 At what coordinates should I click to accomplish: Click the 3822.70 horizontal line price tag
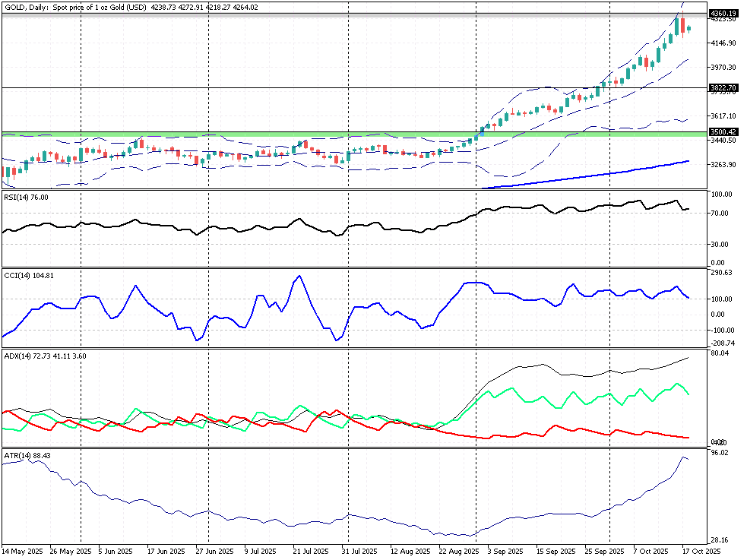723,88
